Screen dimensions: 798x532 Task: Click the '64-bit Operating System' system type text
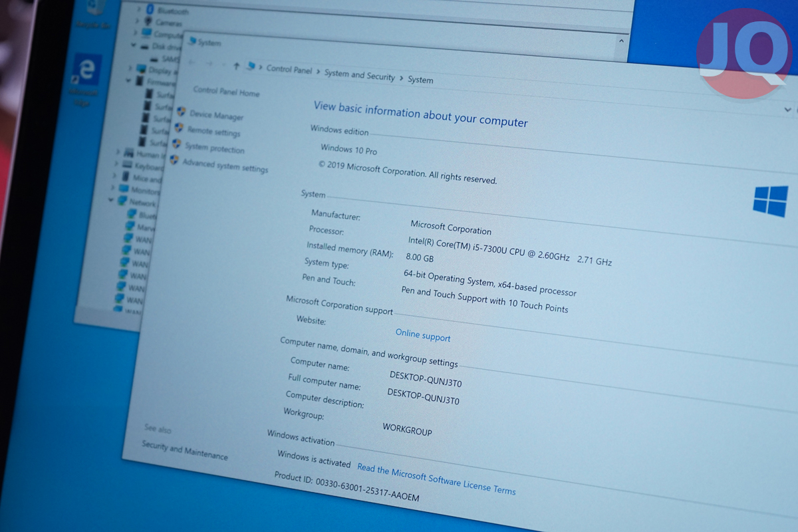tap(490, 282)
